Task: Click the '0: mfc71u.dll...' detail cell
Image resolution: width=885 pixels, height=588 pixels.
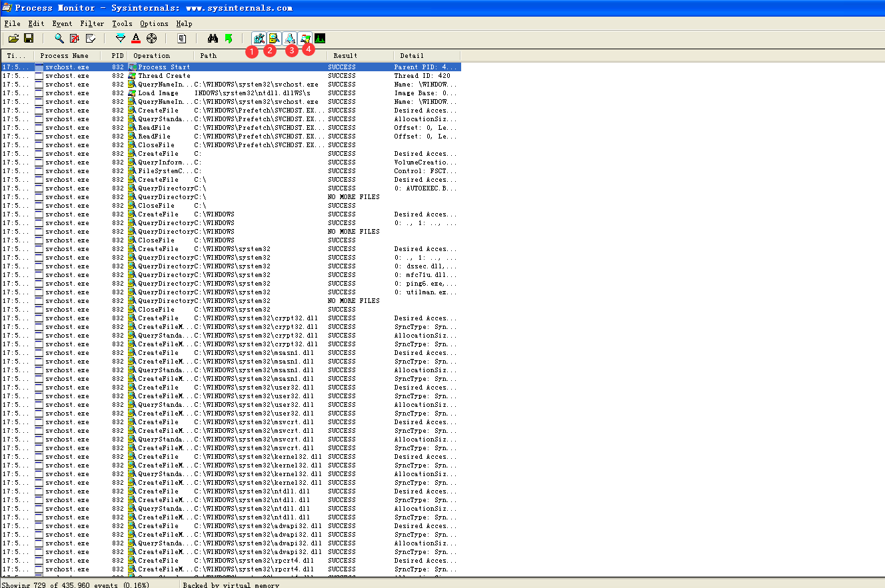Action: [426, 275]
